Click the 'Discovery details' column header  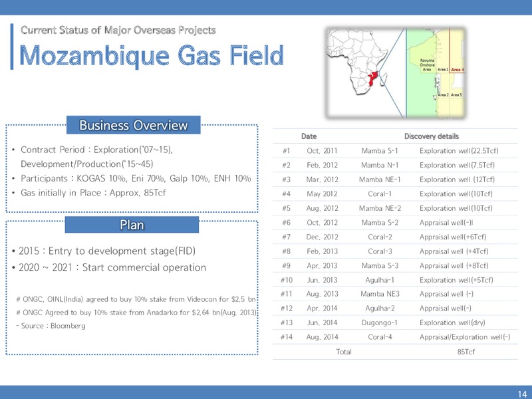coord(431,136)
